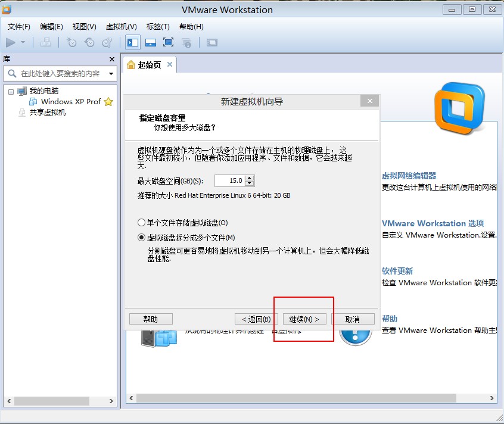Close the 起始页 tab
This screenshot has width=504, height=424.
[x=170, y=64]
